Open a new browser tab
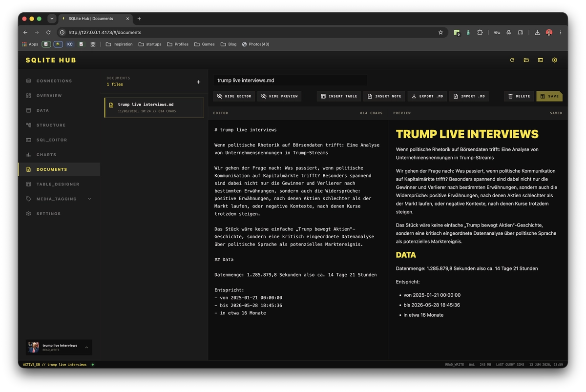586x392 pixels. pos(139,19)
